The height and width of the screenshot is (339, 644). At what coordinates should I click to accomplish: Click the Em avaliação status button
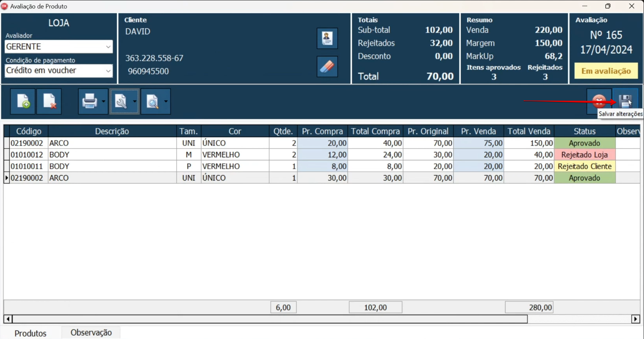tap(606, 71)
